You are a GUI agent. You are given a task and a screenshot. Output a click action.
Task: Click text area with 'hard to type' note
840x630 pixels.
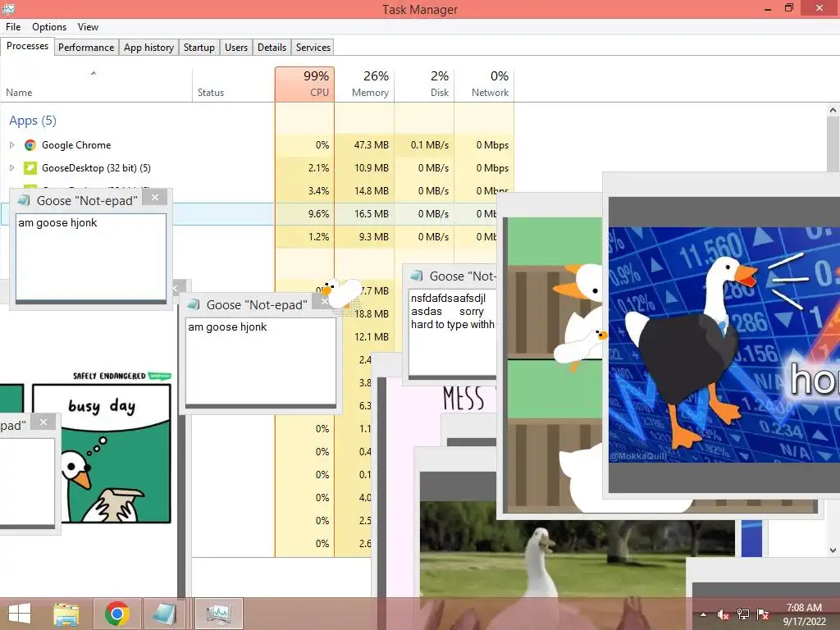pyautogui.click(x=453, y=332)
